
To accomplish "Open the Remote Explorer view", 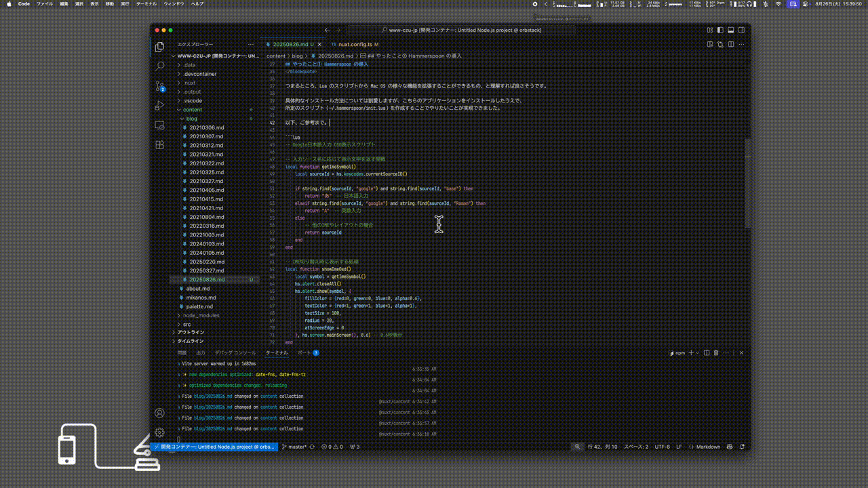I will [x=159, y=125].
